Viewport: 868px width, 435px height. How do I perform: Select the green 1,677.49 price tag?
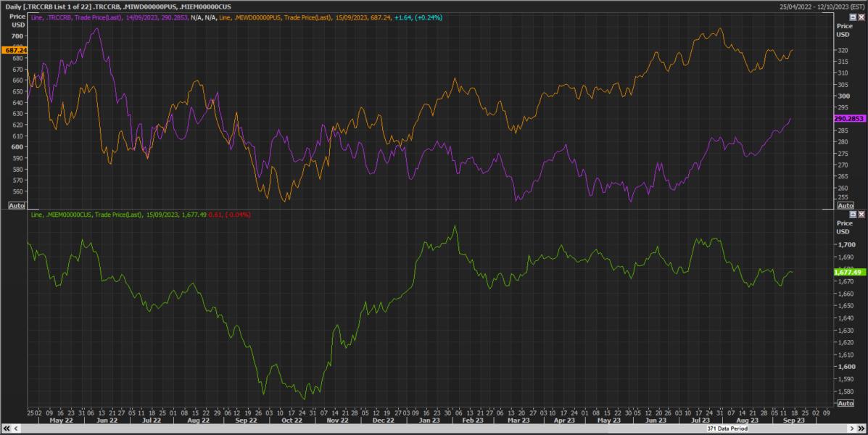849,273
